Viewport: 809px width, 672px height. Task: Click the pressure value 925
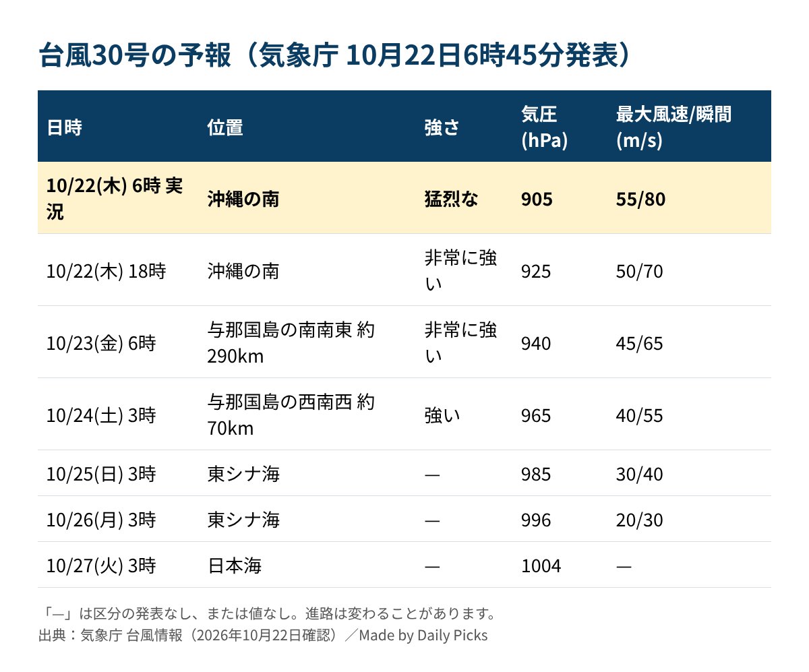click(x=536, y=271)
